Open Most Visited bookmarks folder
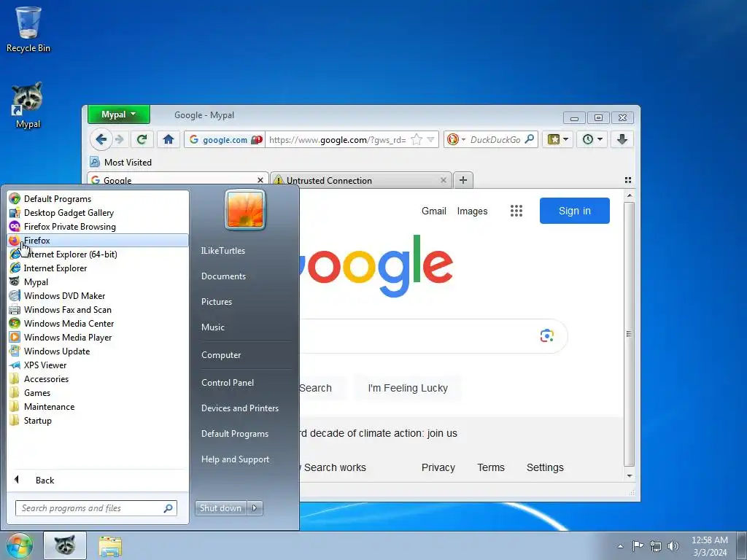Screen dimensions: 747x560 [x=121, y=163]
